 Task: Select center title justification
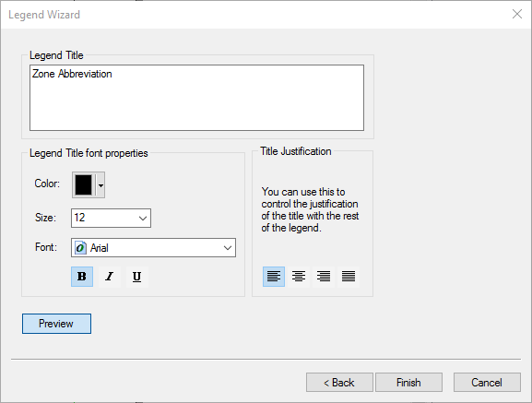pyautogui.click(x=299, y=277)
